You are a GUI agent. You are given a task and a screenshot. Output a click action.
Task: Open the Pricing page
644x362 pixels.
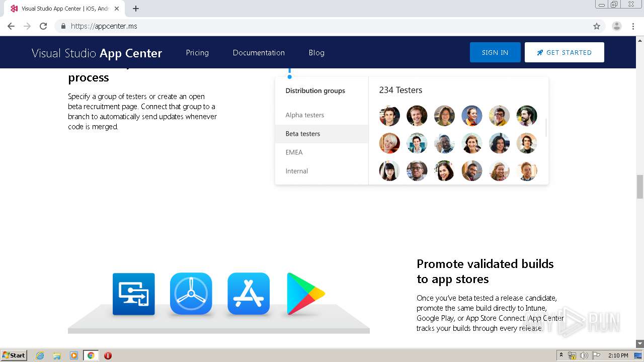coord(197,52)
